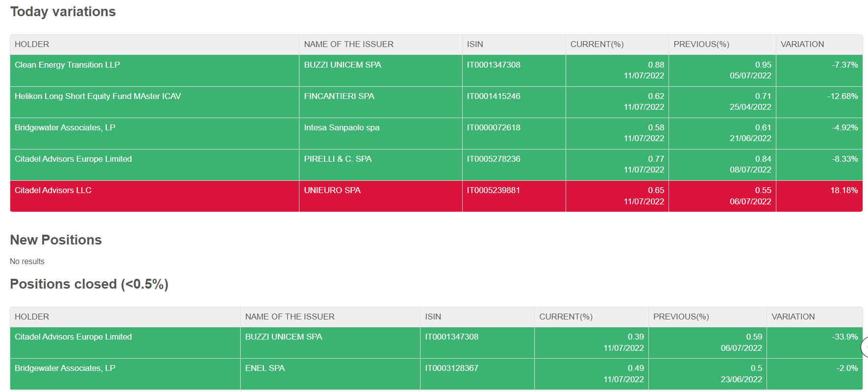Select issuer 'Intesa Sanpaolo spa'
This screenshot has height=392, width=868.
pos(342,127)
